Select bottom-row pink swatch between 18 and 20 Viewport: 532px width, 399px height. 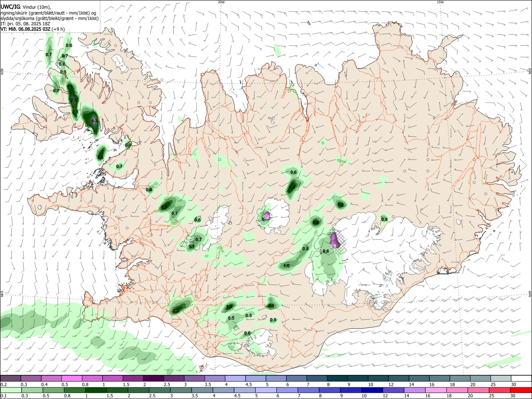pyautogui.click(x=458, y=390)
